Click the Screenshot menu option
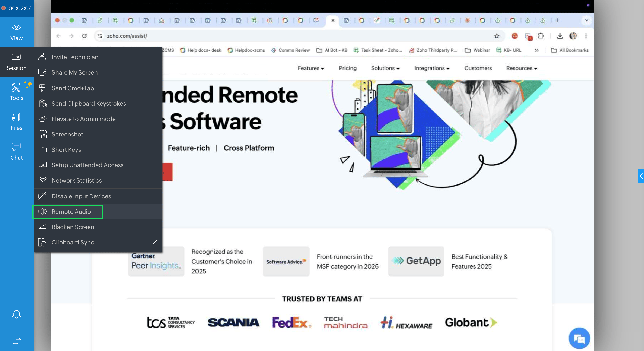Screen dimensions: 644x351 coord(67,134)
